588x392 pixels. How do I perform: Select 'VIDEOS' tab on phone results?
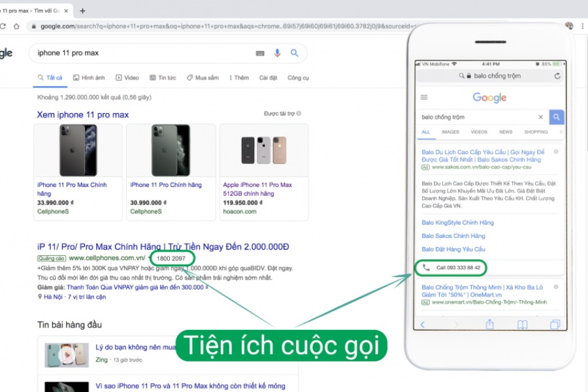(479, 132)
